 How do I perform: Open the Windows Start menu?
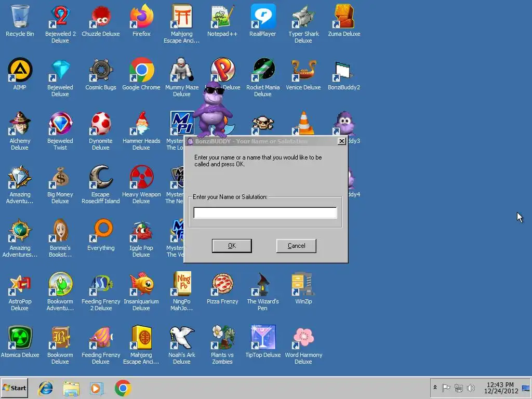coord(14,388)
